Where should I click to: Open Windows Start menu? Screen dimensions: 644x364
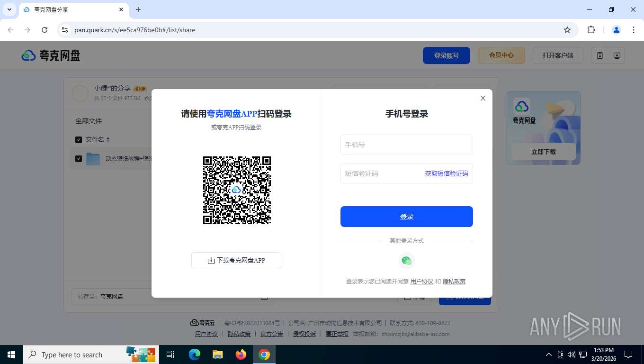point(11,355)
